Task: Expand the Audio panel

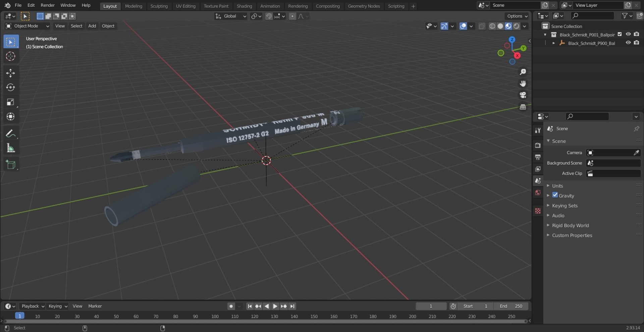Action: (x=558, y=216)
